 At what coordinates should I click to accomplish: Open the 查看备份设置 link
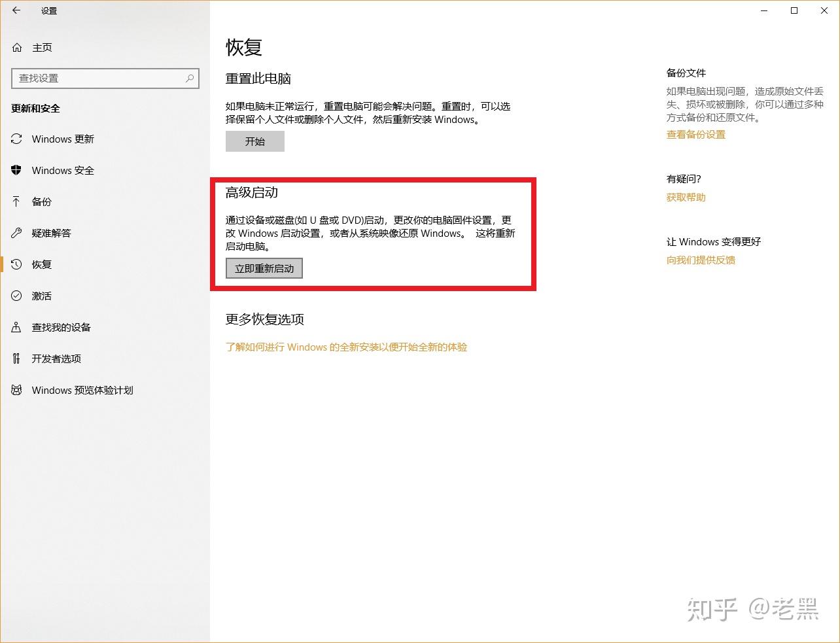(696, 135)
